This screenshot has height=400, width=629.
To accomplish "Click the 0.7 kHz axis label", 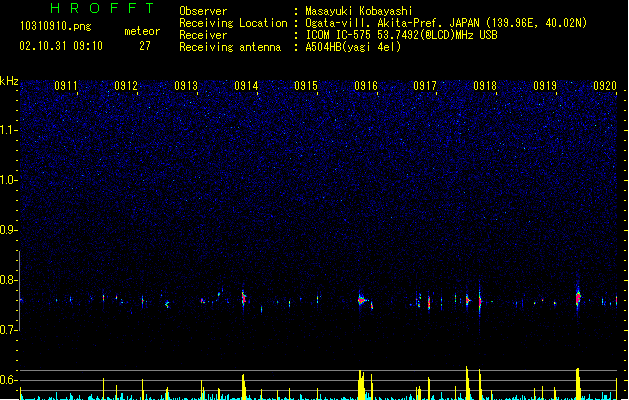I will click(x=9, y=330).
